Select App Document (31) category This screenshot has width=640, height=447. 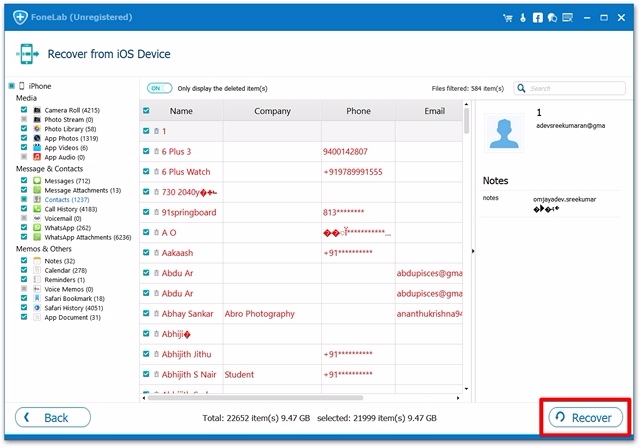(x=73, y=317)
